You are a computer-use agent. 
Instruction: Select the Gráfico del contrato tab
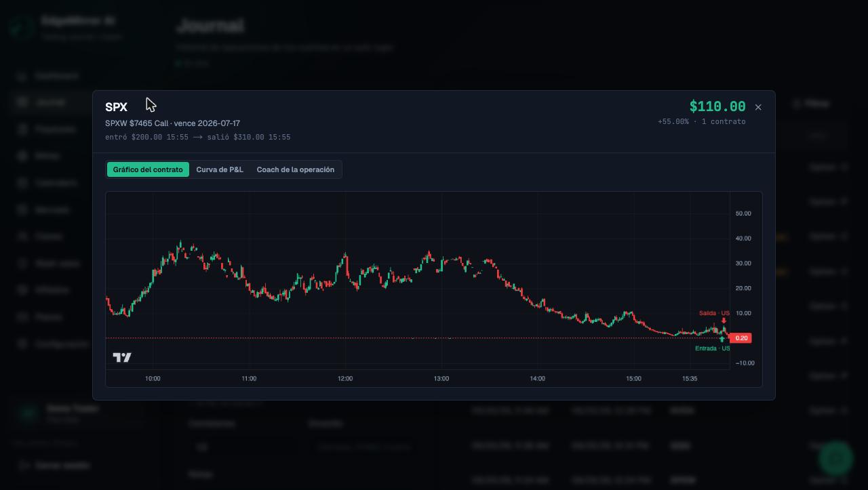click(x=148, y=169)
